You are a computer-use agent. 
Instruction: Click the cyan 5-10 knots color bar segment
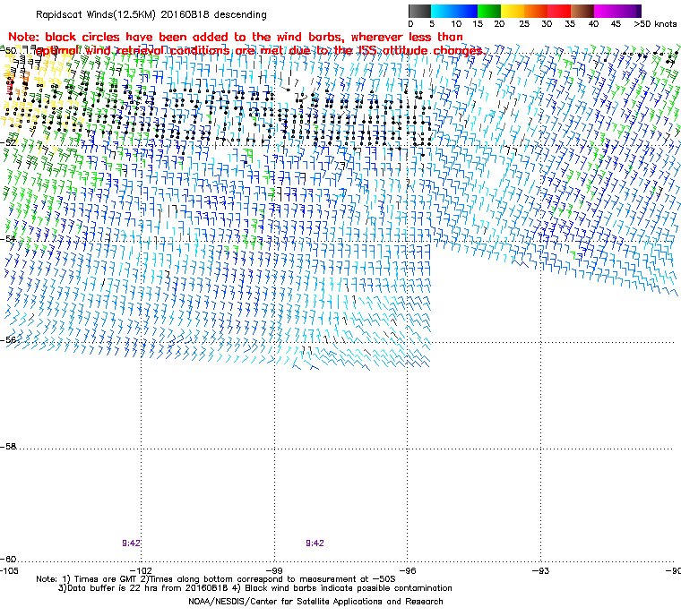pos(443,11)
